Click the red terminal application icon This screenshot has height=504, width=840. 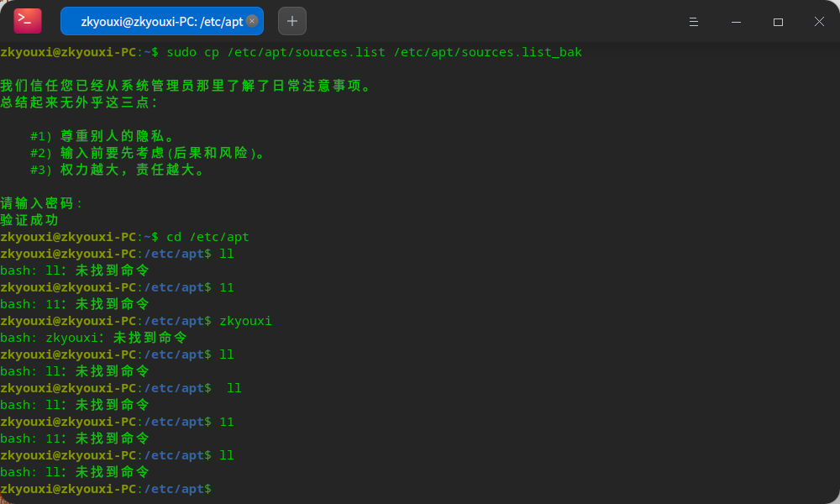25,20
